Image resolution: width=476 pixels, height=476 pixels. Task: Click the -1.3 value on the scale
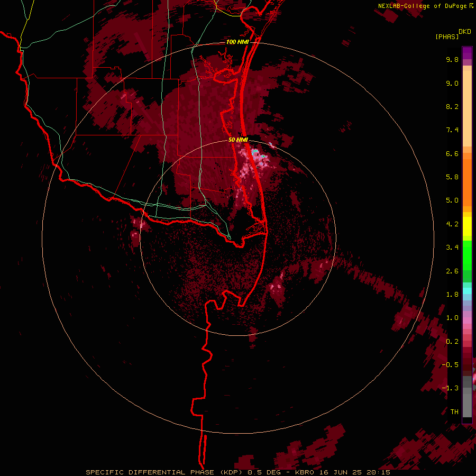pyautogui.click(x=450, y=388)
